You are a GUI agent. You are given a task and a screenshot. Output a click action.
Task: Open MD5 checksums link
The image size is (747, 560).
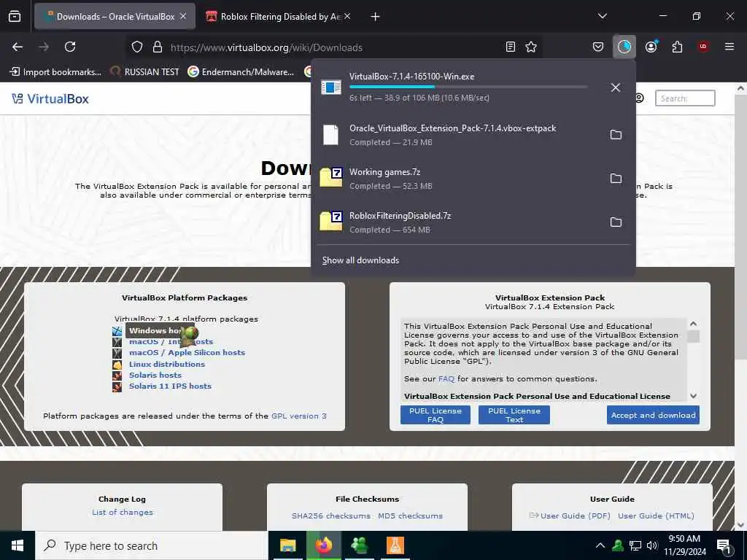410,516
